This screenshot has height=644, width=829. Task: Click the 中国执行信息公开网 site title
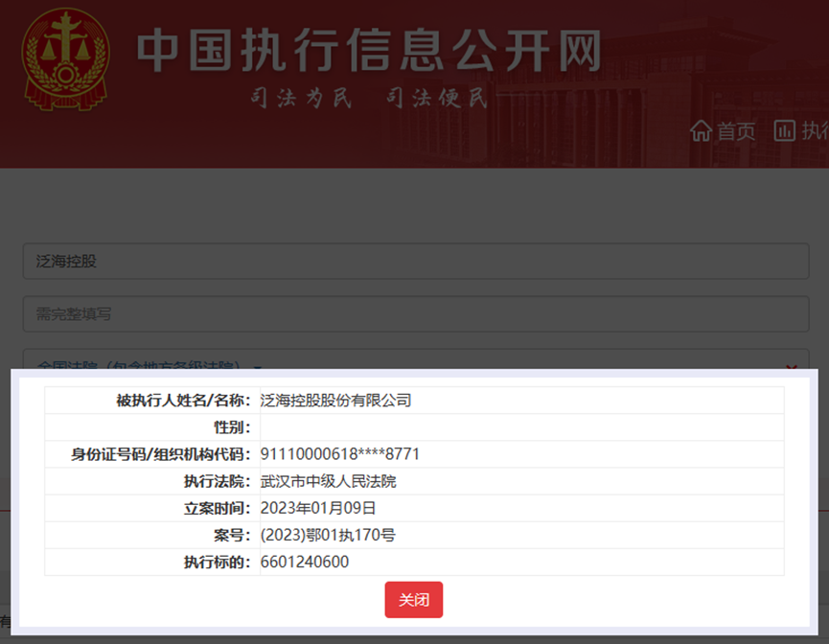(369, 51)
